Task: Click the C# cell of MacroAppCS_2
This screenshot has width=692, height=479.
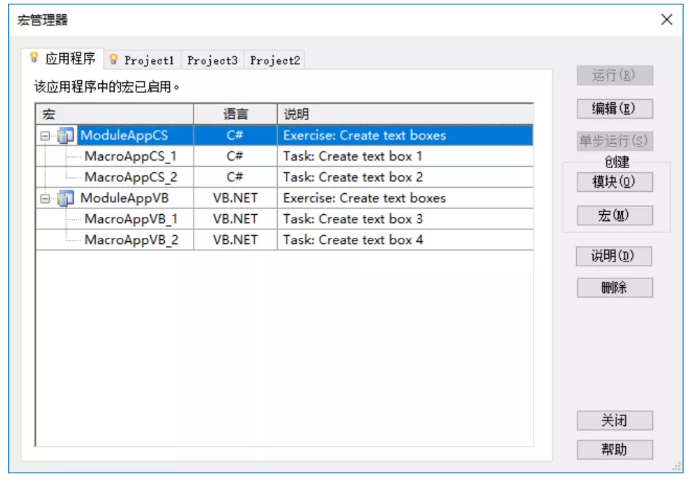Action: click(235, 177)
